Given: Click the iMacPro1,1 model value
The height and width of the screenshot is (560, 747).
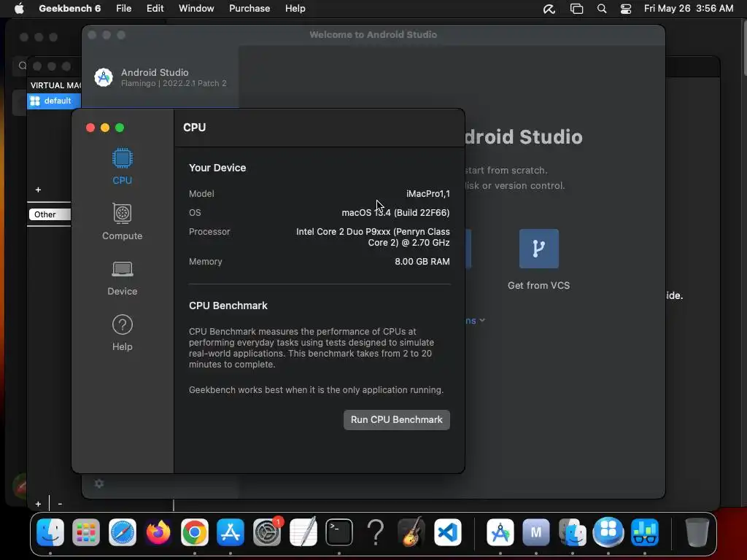Looking at the screenshot, I should [427, 194].
